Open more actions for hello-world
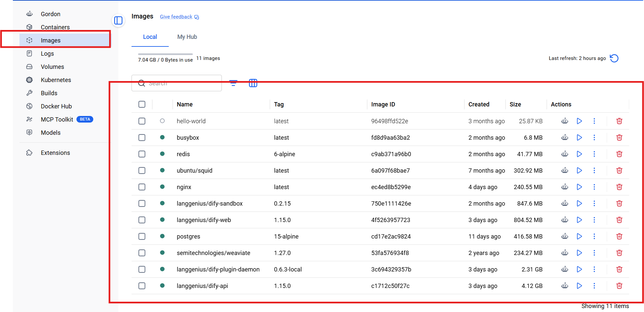 pyautogui.click(x=594, y=121)
